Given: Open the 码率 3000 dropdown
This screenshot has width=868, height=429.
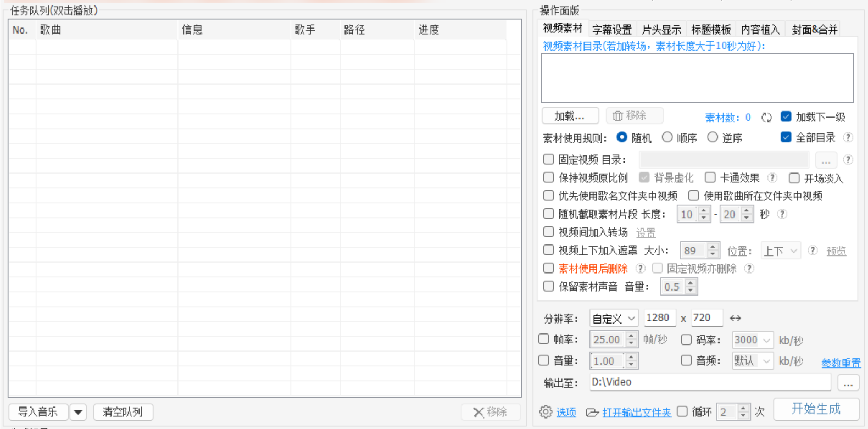Looking at the screenshot, I should coord(753,340).
